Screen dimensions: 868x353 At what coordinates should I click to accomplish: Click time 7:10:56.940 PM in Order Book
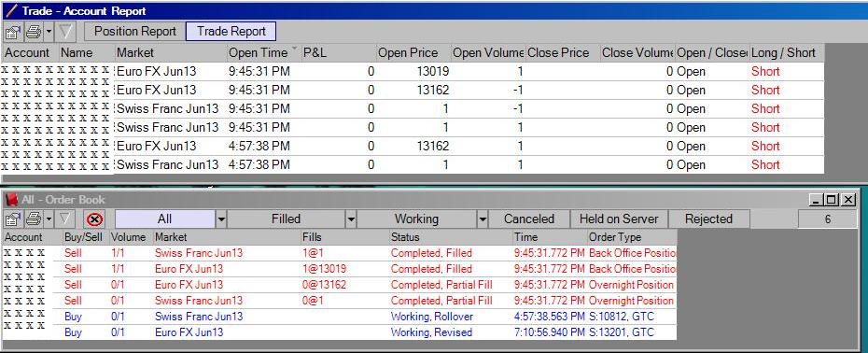(549, 332)
